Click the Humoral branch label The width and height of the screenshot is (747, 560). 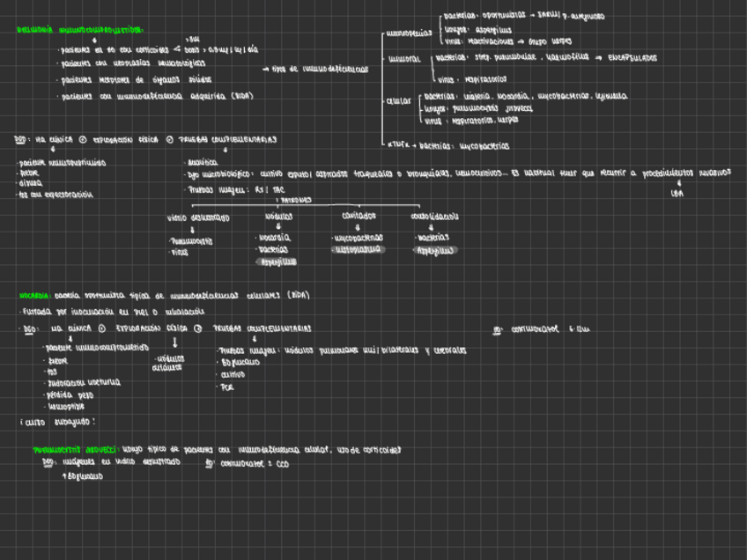pos(404,59)
